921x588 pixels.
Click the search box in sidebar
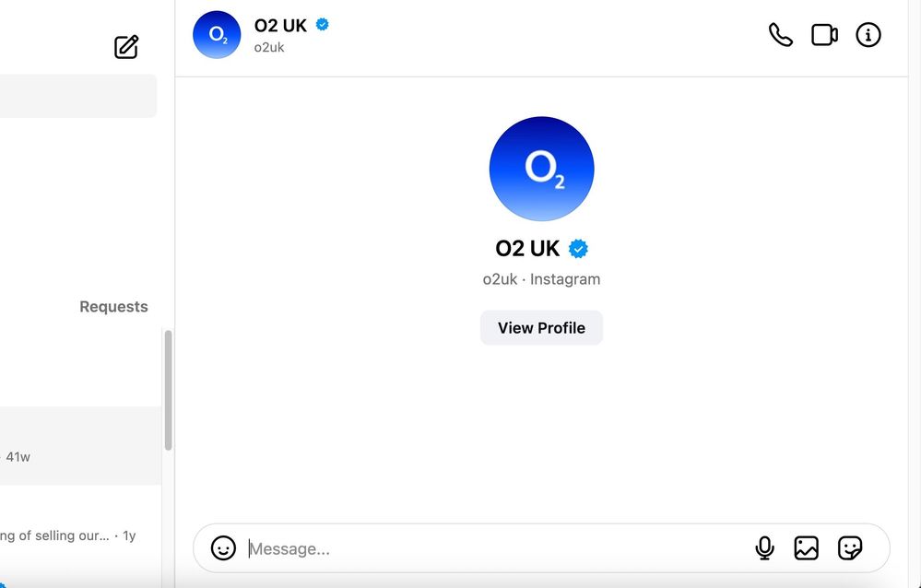tap(78, 97)
